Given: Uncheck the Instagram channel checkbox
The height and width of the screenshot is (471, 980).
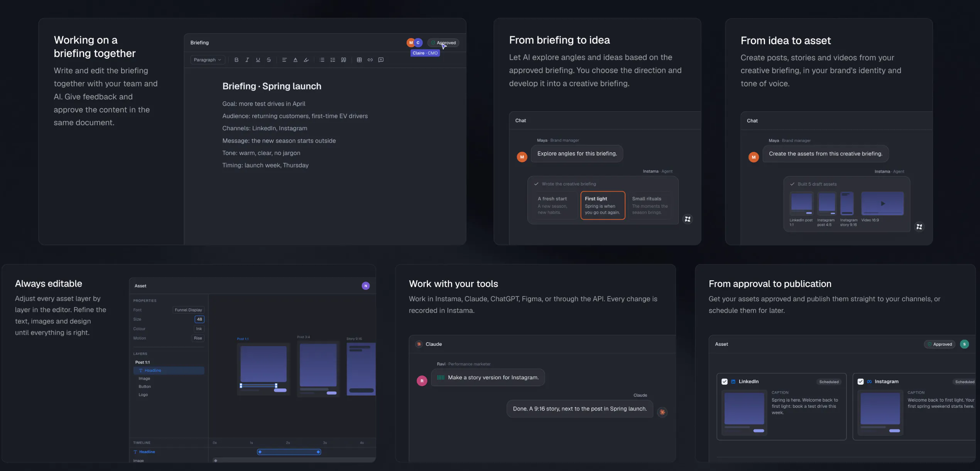Looking at the screenshot, I should 860,382.
